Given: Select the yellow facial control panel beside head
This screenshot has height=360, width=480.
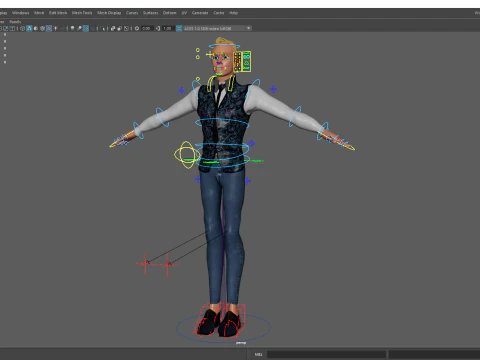Looking at the screenshot, I should coord(242,62).
